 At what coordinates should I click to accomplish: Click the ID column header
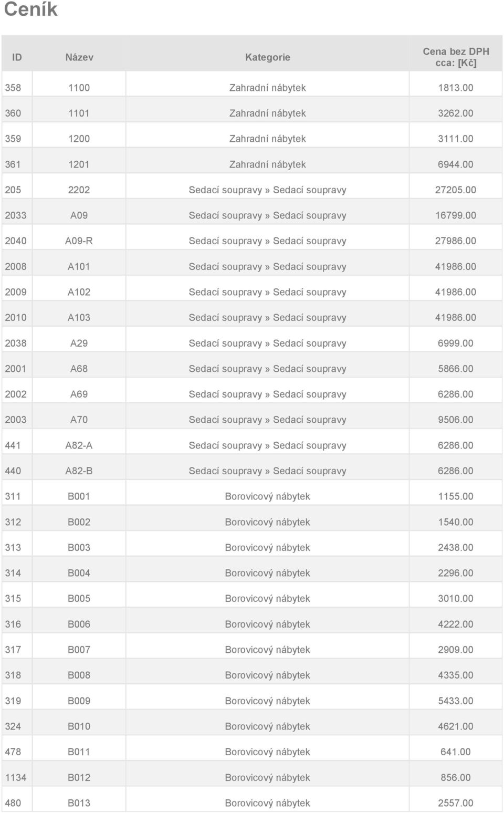point(17,57)
